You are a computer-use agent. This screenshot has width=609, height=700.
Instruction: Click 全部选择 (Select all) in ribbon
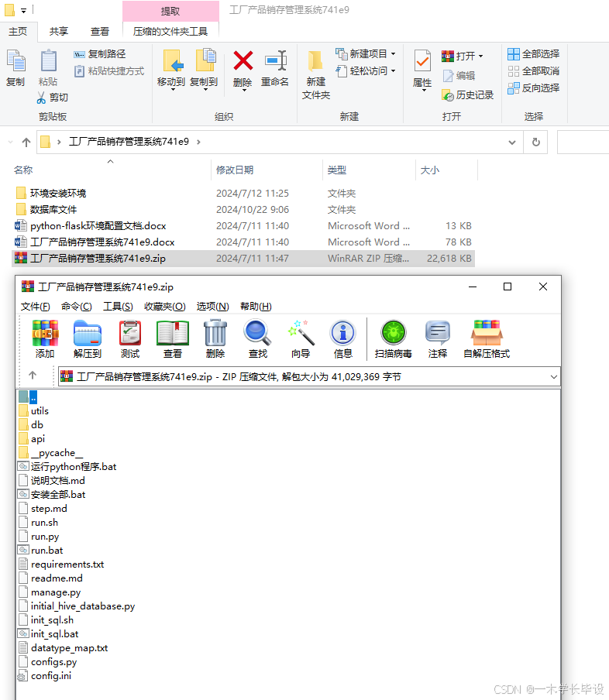(x=534, y=54)
